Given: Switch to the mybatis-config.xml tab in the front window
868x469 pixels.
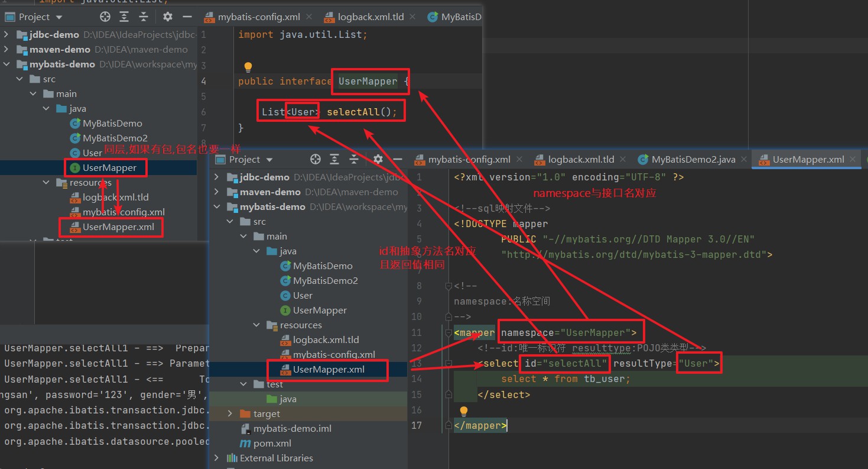Looking at the screenshot, I should (469, 160).
